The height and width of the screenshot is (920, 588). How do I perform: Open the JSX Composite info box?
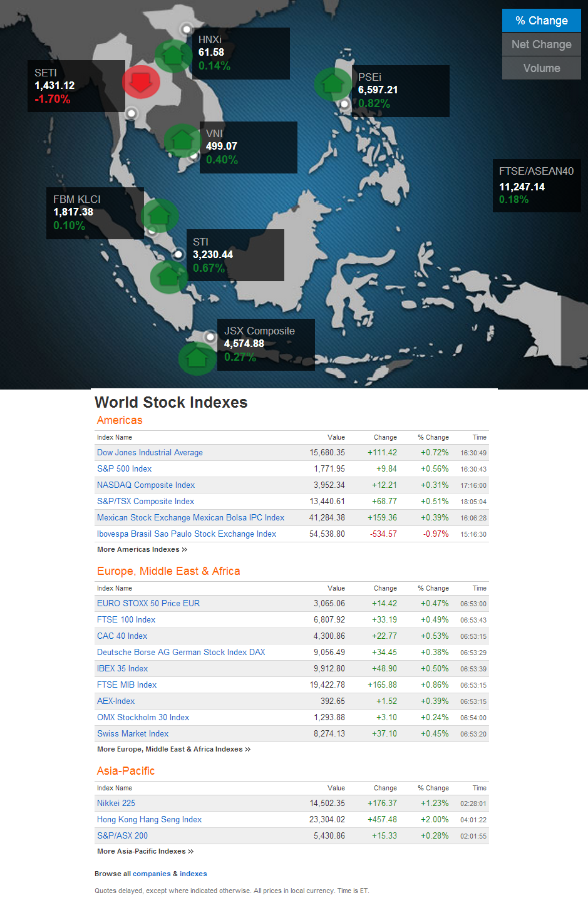(266, 344)
